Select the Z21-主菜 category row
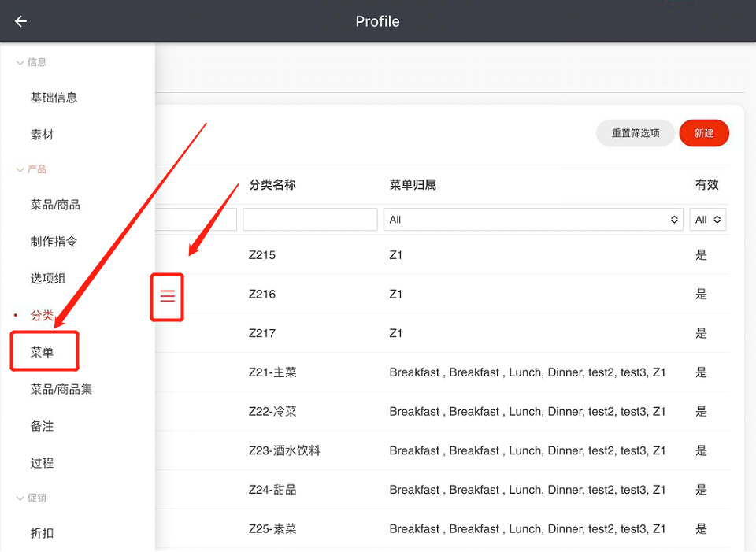Image resolution: width=756 pixels, height=552 pixels. (x=272, y=372)
